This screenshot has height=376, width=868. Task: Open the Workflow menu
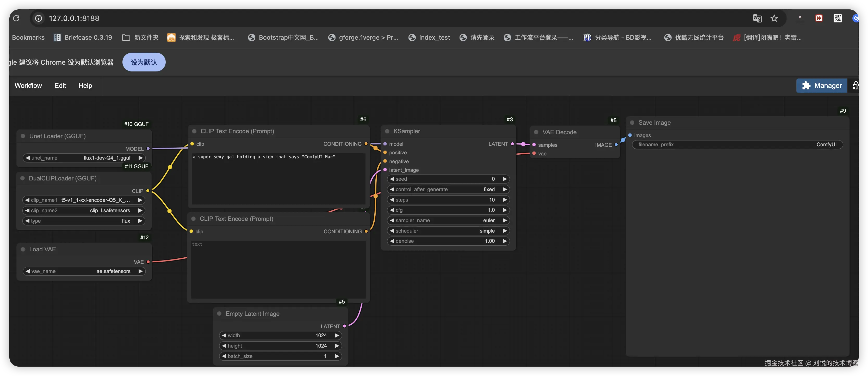click(x=28, y=86)
